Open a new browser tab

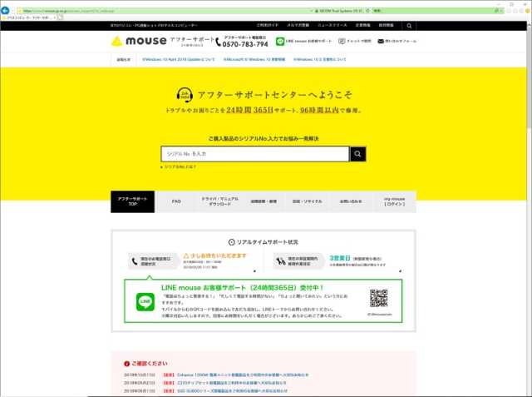click(60, 17)
